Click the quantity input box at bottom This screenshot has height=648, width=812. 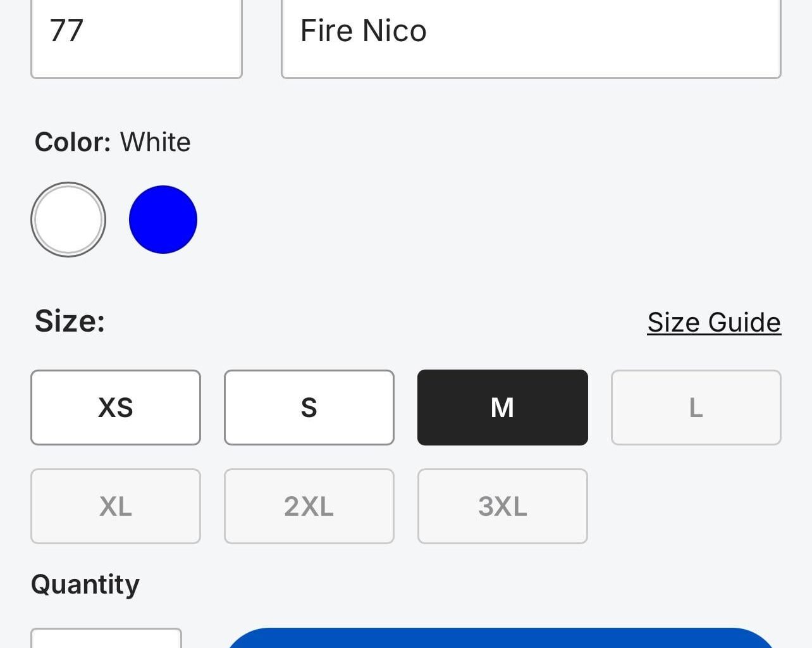click(x=106, y=642)
